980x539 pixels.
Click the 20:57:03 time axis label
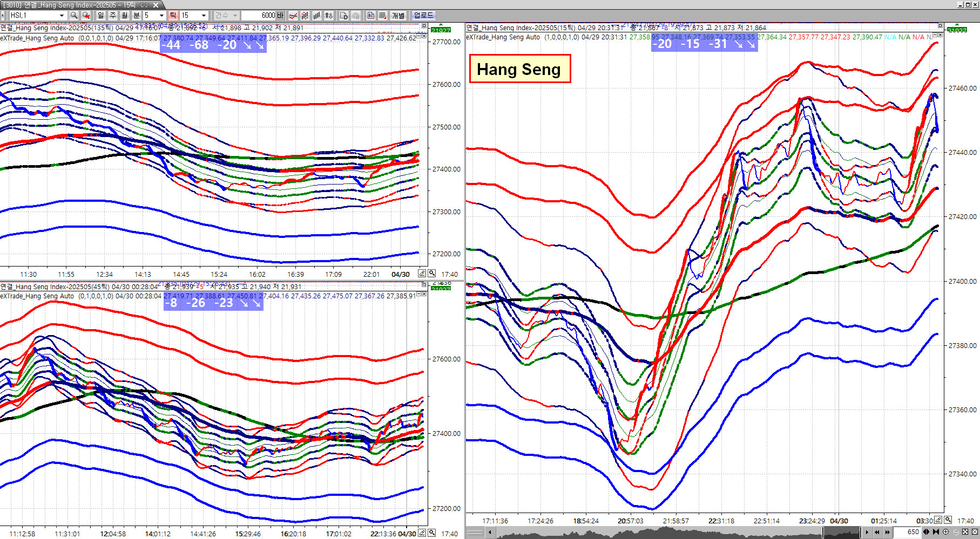(x=631, y=521)
